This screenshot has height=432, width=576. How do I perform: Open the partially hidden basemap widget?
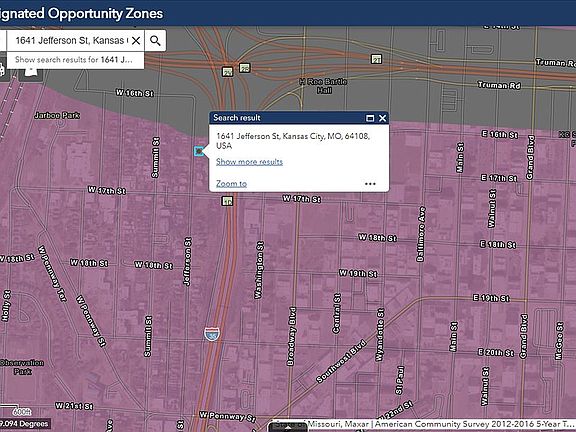2,69
